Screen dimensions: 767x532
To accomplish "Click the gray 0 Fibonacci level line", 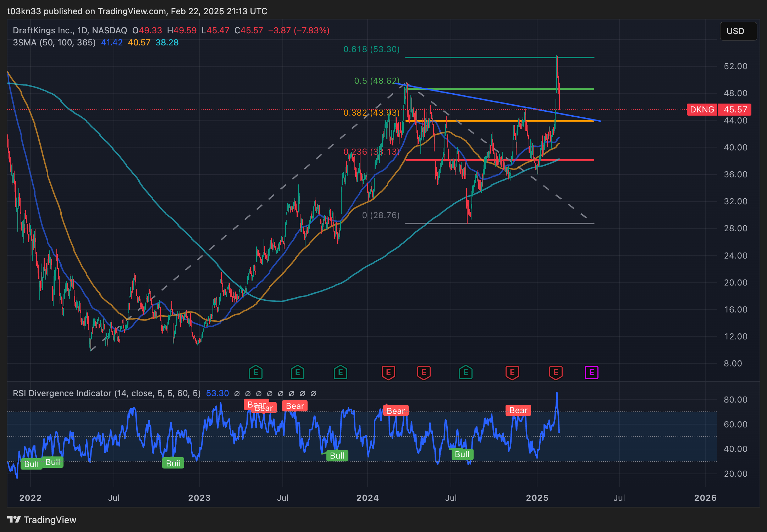I will click(500, 223).
